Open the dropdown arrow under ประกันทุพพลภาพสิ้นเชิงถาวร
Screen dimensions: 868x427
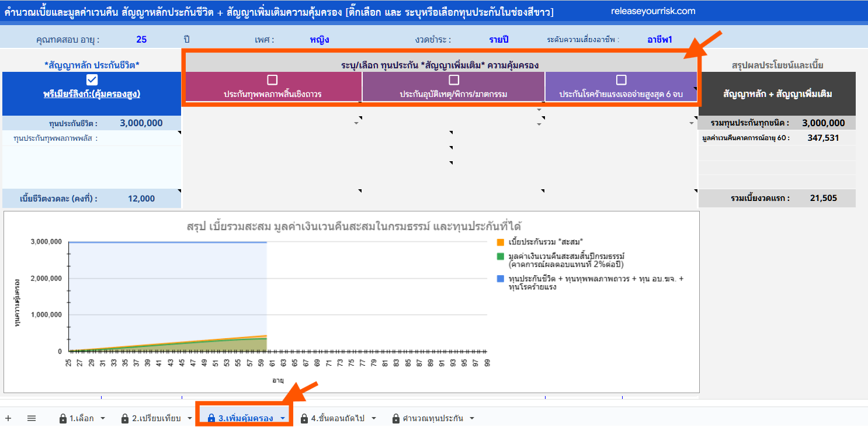(x=356, y=123)
